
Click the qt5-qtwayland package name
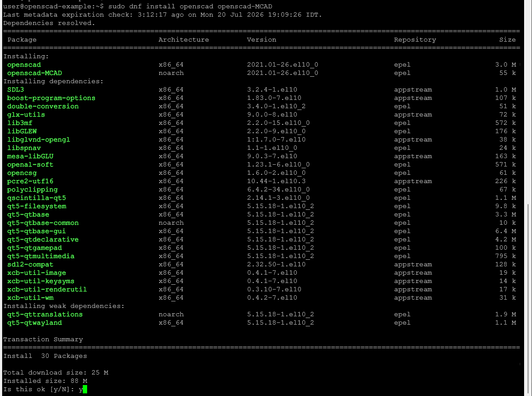(x=35, y=323)
